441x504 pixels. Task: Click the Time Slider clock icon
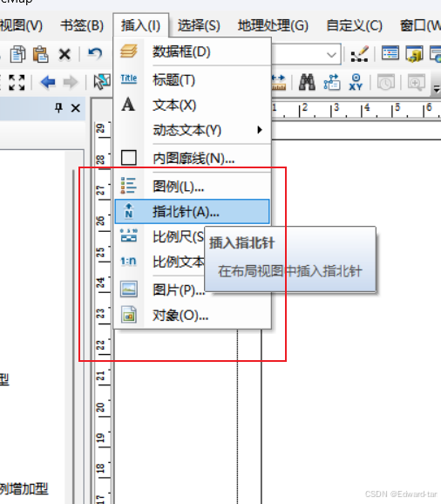[386, 82]
